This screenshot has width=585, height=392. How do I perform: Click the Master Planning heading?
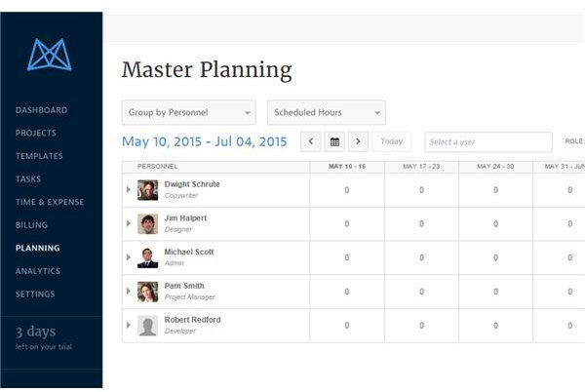pos(207,70)
